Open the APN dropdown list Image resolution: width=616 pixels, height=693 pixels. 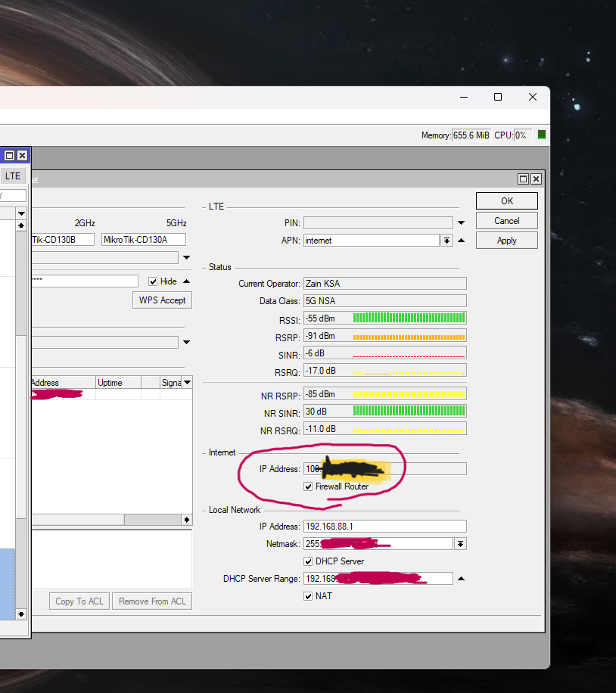point(446,241)
